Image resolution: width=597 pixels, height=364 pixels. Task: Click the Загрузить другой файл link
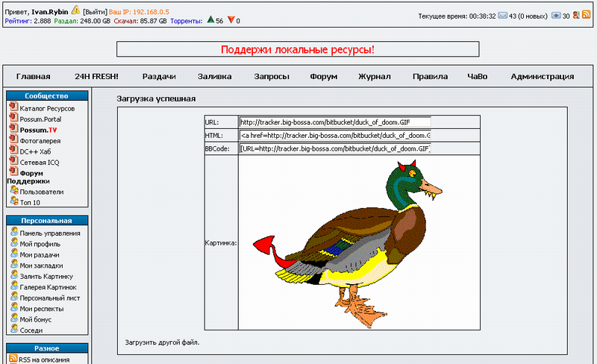(162, 342)
